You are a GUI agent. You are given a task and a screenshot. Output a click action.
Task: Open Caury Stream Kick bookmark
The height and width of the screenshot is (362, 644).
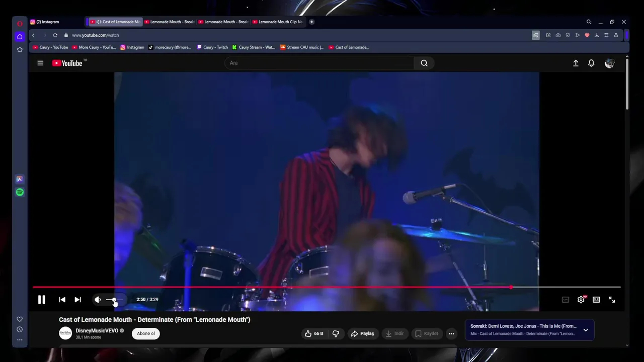tap(254, 47)
